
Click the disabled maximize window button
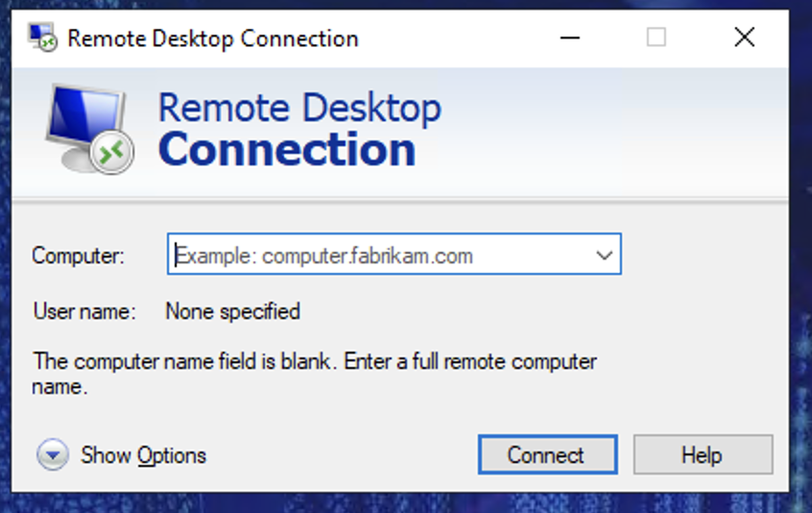click(x=657, y=38)
